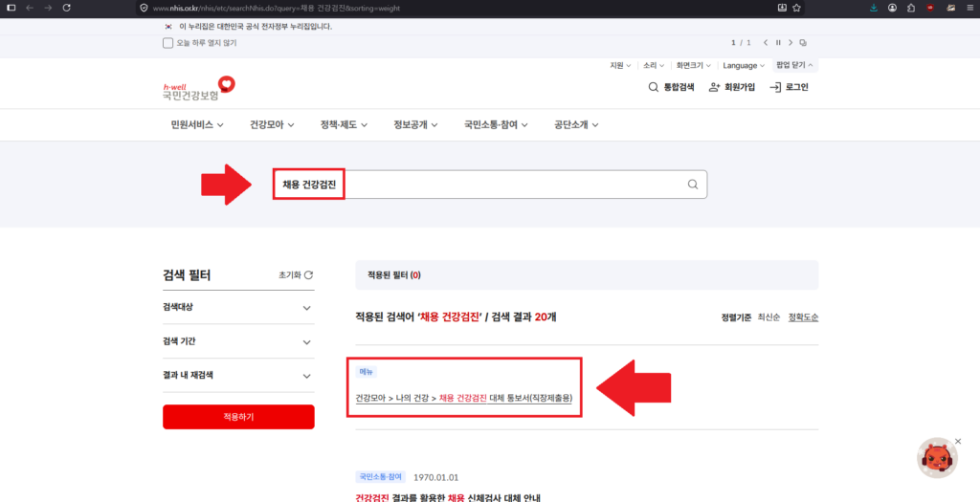
Task: Toggle the browser sidebar icon
Action: (x=11, y=8)
